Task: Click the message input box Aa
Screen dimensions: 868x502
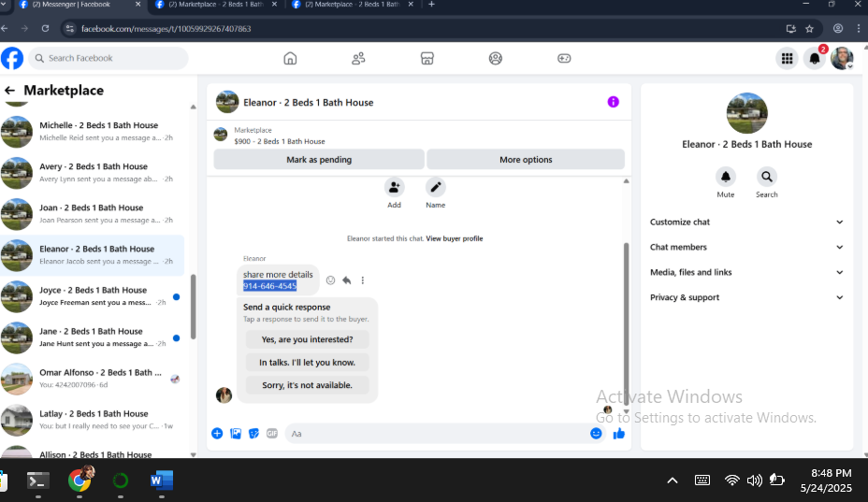Action: pyautogui.click(x=438, y=434)
